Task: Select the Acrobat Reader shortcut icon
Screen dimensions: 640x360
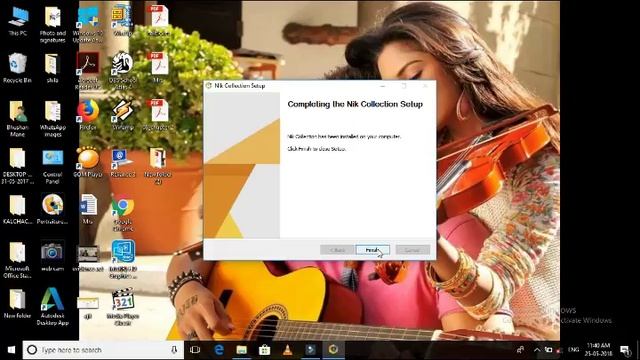Action: point(88,70)
